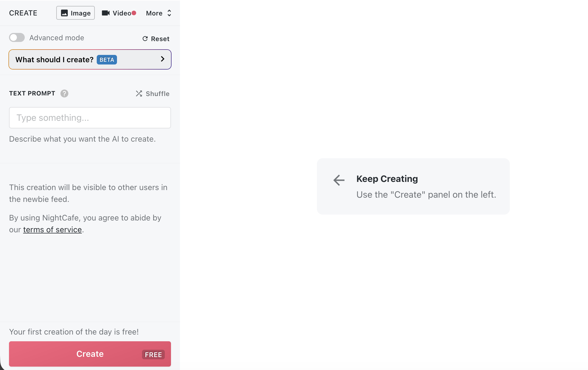This screenshot has height=370, width=588.
Task: Click the Type something prompt field
Action: (90, 118)
